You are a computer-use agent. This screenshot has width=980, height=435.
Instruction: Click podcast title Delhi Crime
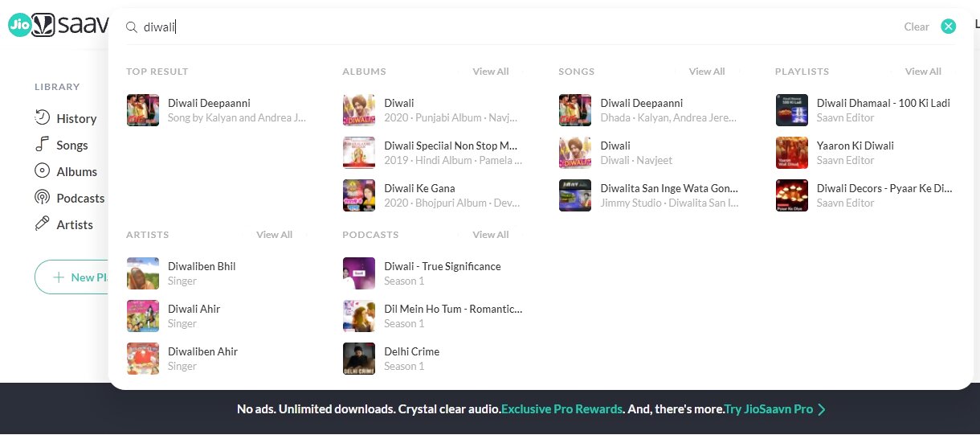coord(411,351)
